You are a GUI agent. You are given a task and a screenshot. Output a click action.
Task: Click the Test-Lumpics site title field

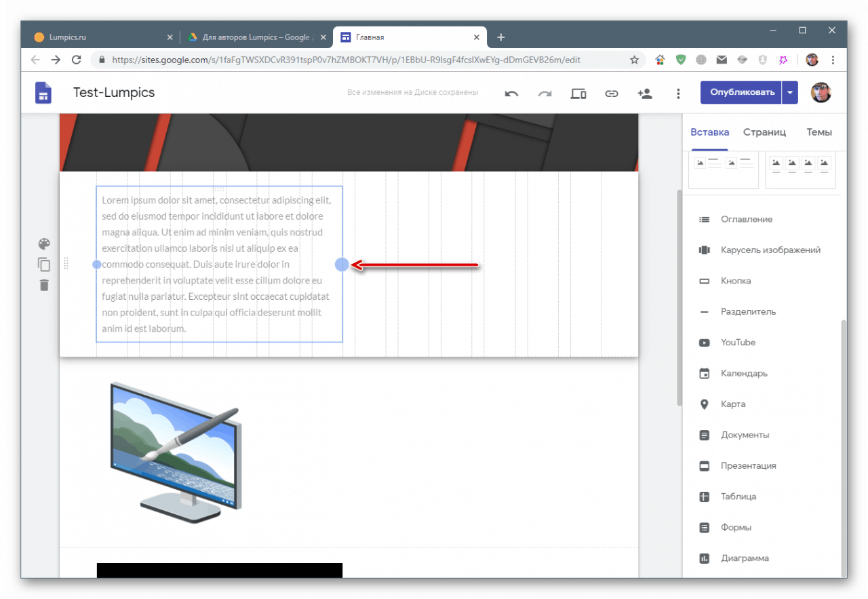(114, 93)
